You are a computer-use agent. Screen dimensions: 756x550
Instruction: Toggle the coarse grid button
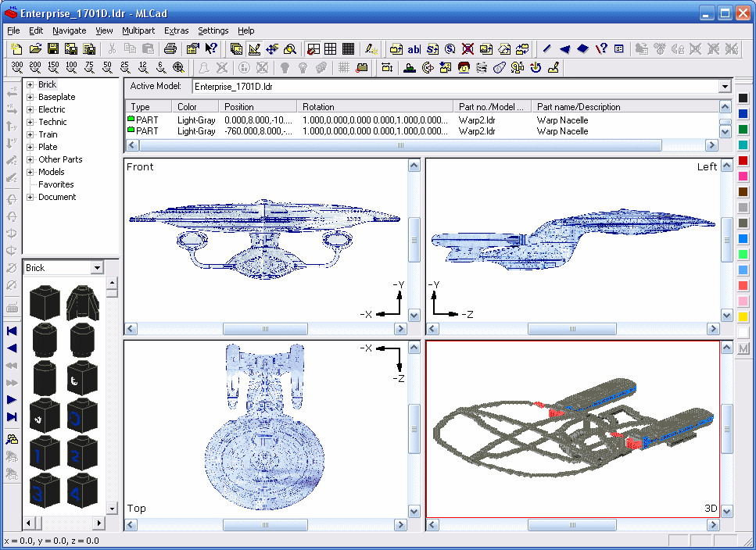coord(313,48)
